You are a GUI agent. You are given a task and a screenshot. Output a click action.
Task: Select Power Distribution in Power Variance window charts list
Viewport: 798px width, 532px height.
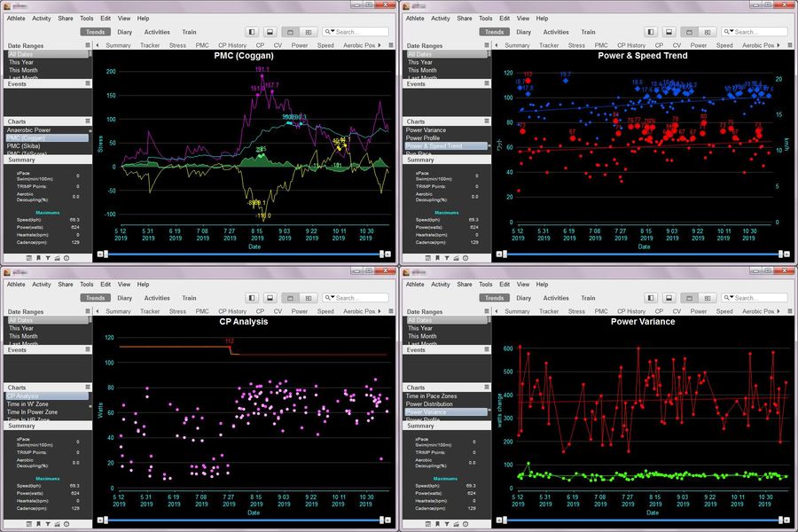point(446,403)
